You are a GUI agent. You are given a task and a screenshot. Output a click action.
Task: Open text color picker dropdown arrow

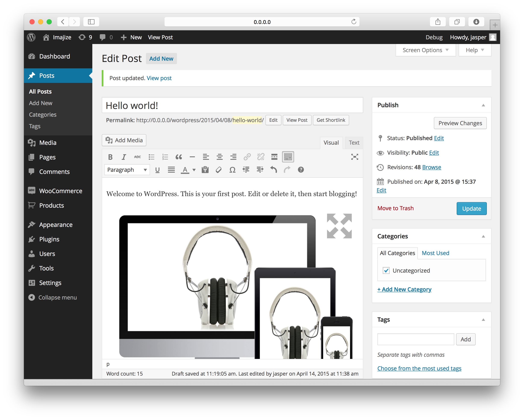point(194,170)
